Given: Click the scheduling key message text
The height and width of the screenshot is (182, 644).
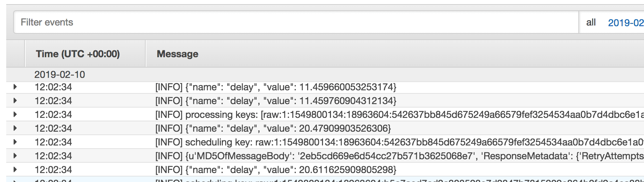Looking at the screenshot, I should pyautogui.click(x=400, y=142).
